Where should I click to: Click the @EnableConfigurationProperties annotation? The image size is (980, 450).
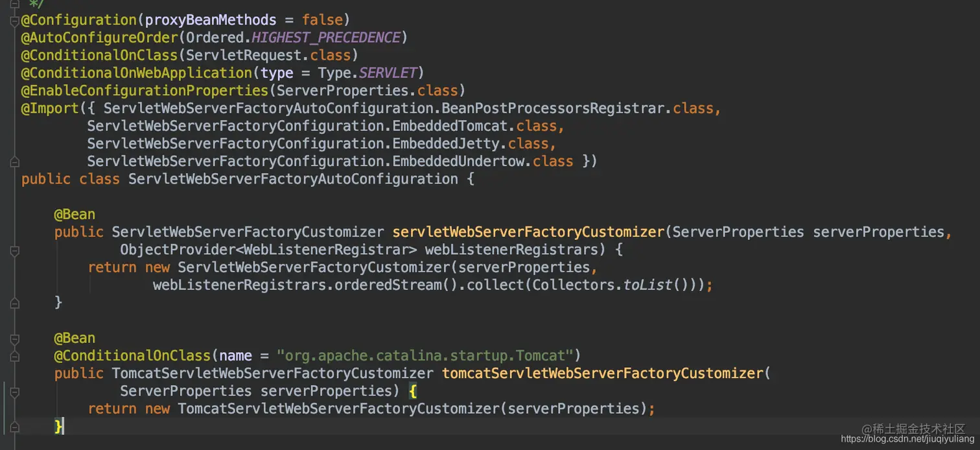click(x=145, y=90)
